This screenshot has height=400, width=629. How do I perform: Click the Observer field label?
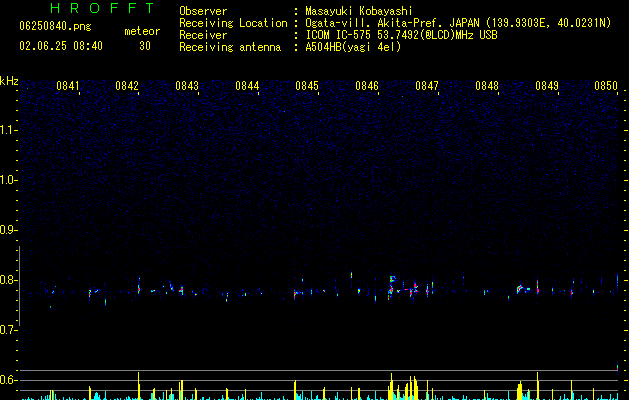point(203,11)
